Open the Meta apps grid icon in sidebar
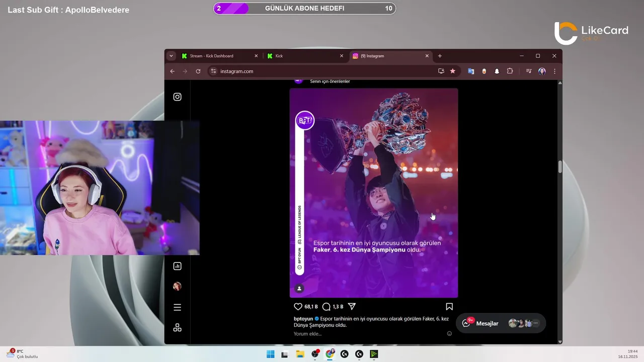Image resolution: width=644 pixels, height=362 pixels. pyautogui.click(x=177, y=328)
